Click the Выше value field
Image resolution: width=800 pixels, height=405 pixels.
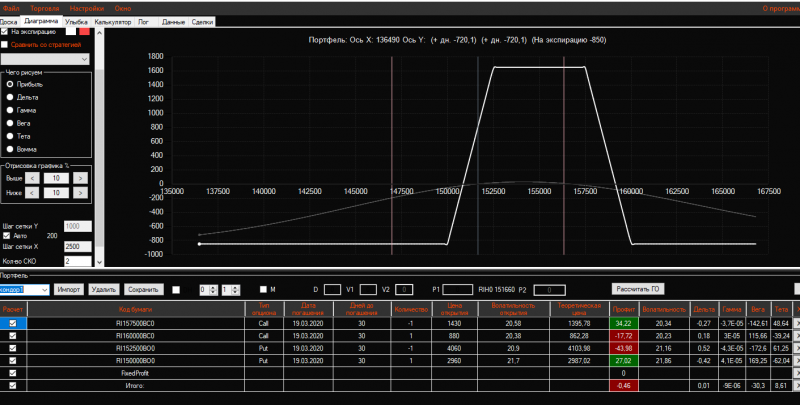[56, 178]
